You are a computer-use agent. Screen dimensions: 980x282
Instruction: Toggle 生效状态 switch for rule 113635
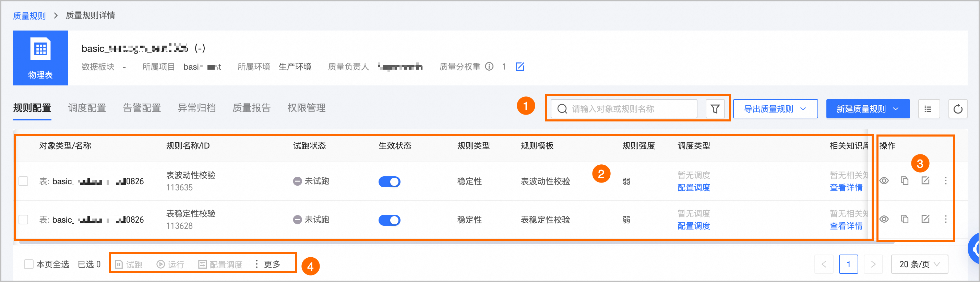pyautogui.click(x=389, y=182)
